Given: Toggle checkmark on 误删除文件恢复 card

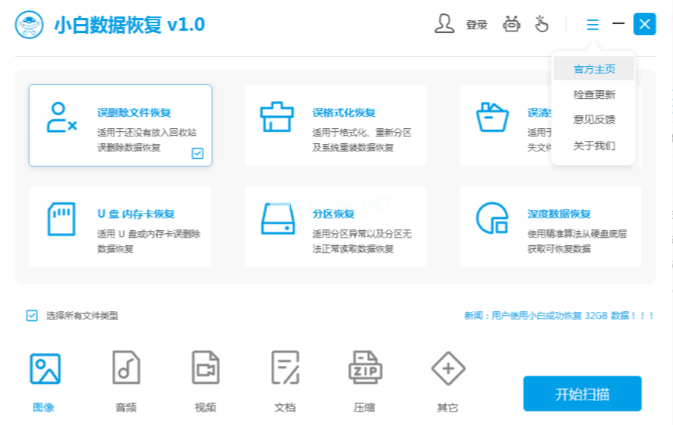Looking at the screenshot, I should point(197,153).
